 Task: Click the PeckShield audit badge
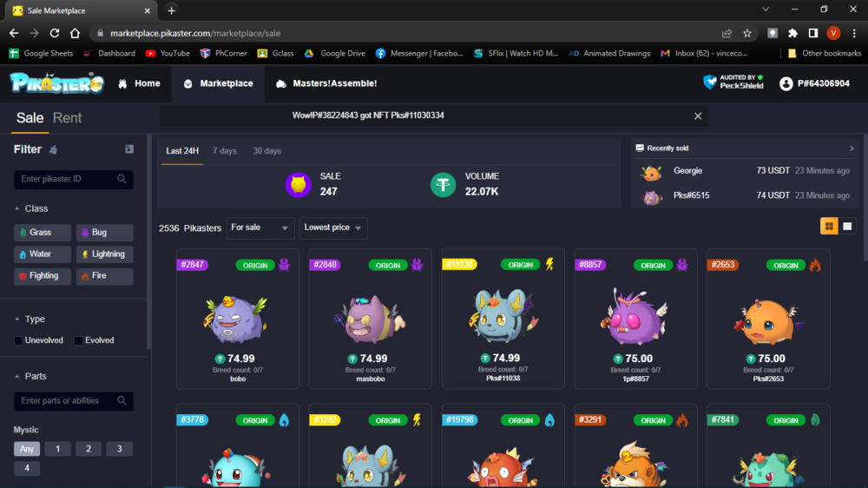[733, 82]
